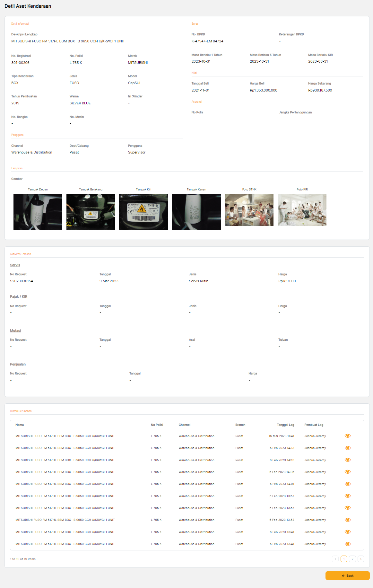Click eye icon for 6 Feb 2023 14:05 log
Screen dimensions: 373x588
click(347, 472)
